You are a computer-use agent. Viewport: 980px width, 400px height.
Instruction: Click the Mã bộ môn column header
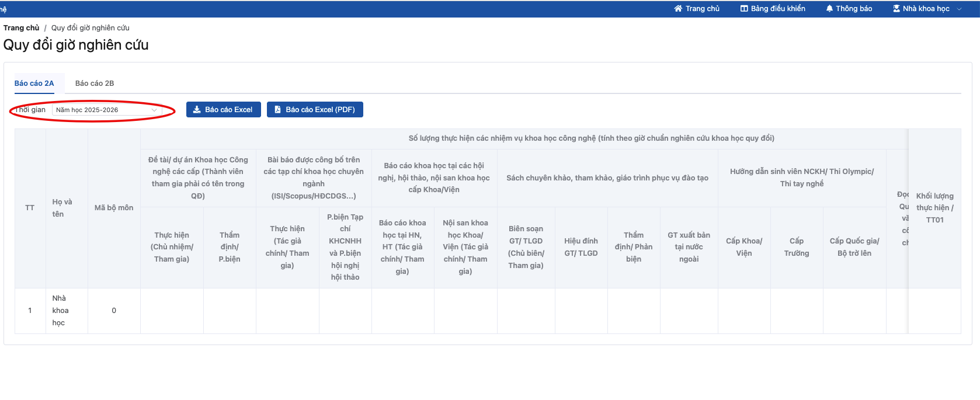pyautogui.click(x=114, y=208)
